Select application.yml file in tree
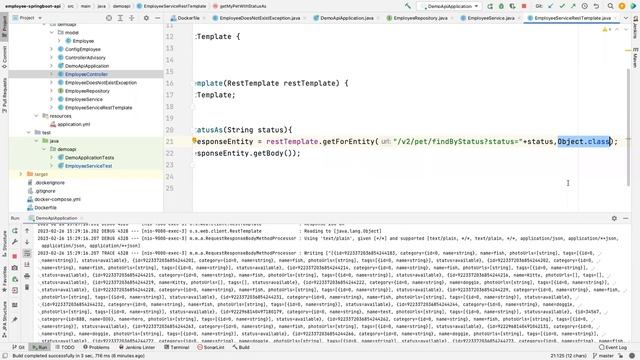 (73, 124)
